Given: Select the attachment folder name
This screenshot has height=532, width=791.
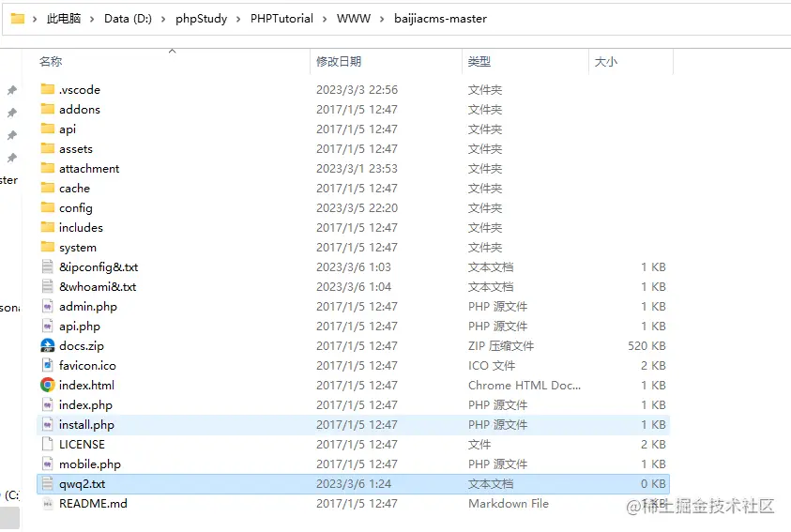Looking at the screenshot, I should point(89,169).
